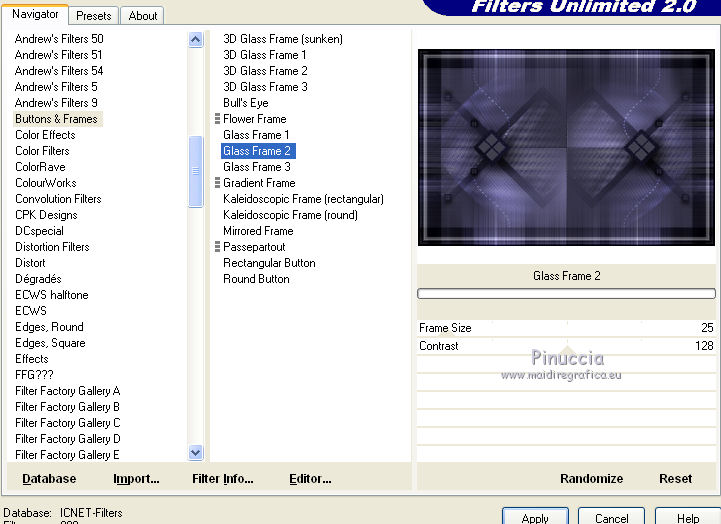Select the Passepartout filter
721x524 pixels.
coord(254,247)
